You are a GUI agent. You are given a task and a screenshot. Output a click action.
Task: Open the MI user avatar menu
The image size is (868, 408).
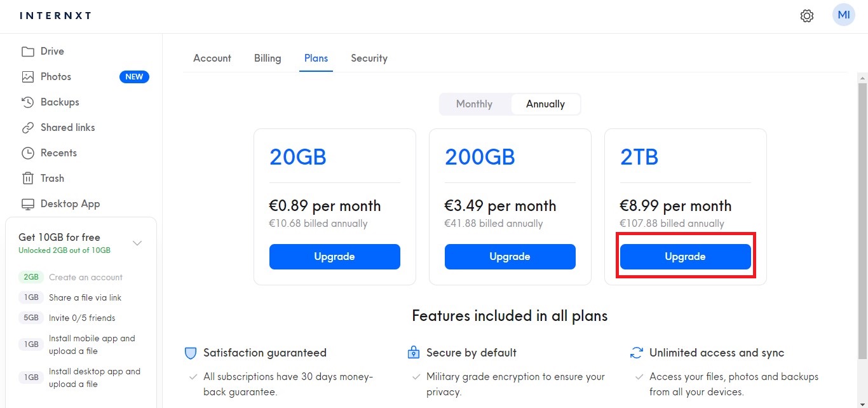pyautogui.click(x=844, y=15)
